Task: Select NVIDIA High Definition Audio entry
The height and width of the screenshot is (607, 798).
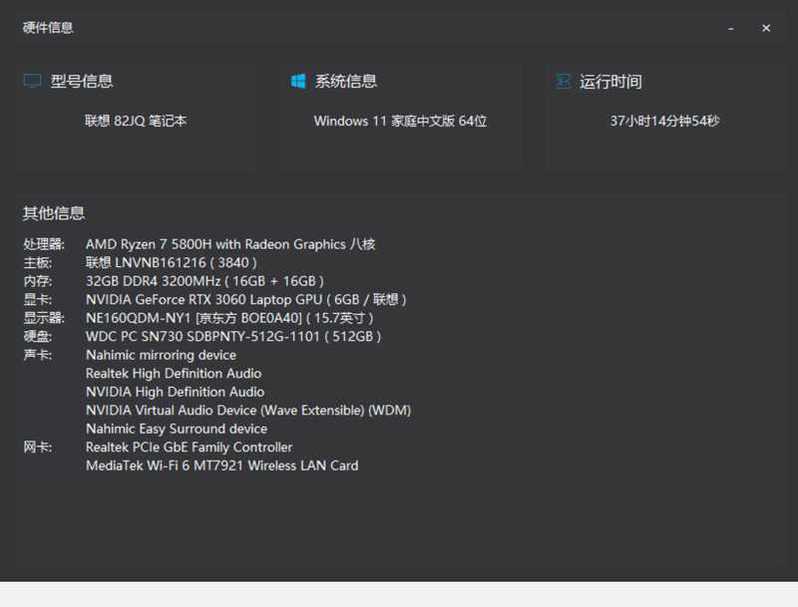Action: pos(175,392)
